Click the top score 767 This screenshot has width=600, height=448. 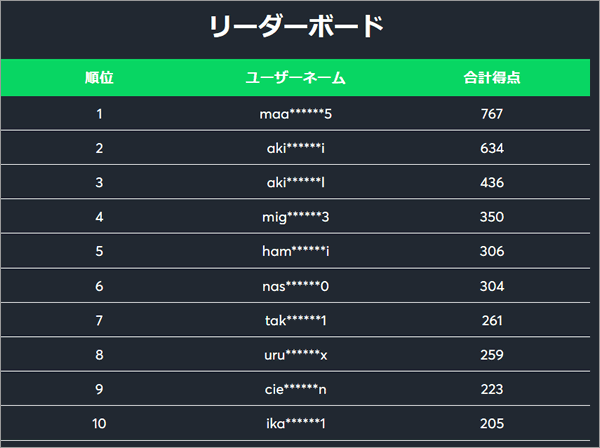click(492, 114)
